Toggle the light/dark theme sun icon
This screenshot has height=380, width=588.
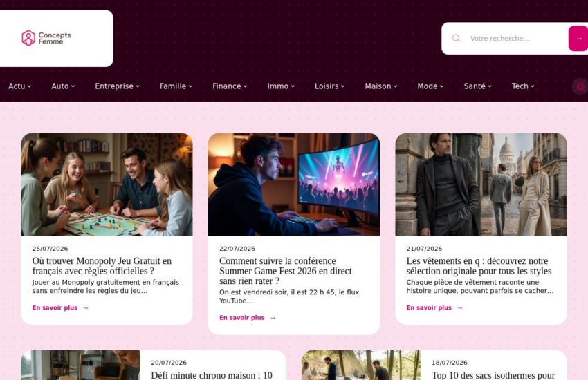580,86
